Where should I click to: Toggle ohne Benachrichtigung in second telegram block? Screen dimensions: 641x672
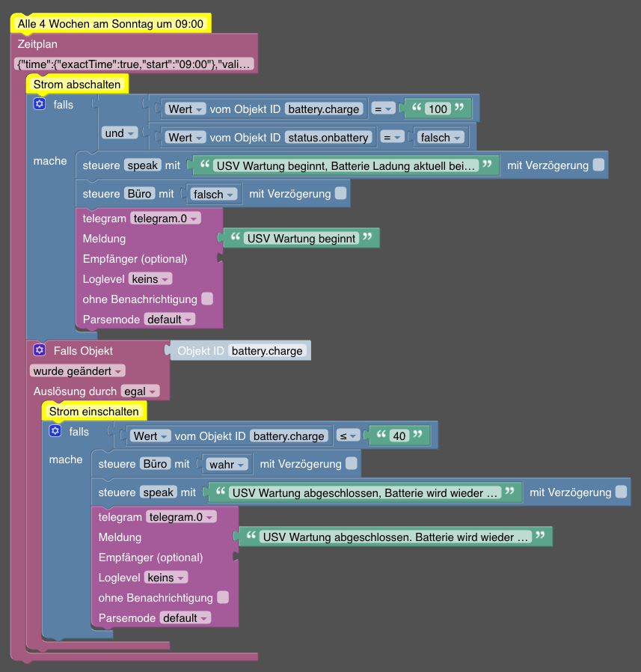pos(223,597)
